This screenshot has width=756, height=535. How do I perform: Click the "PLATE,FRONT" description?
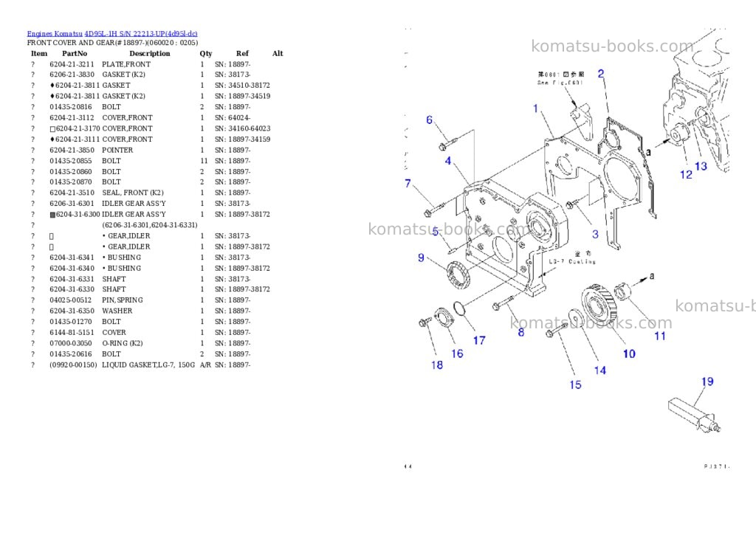pyautogui.click(x=126, y=64)
